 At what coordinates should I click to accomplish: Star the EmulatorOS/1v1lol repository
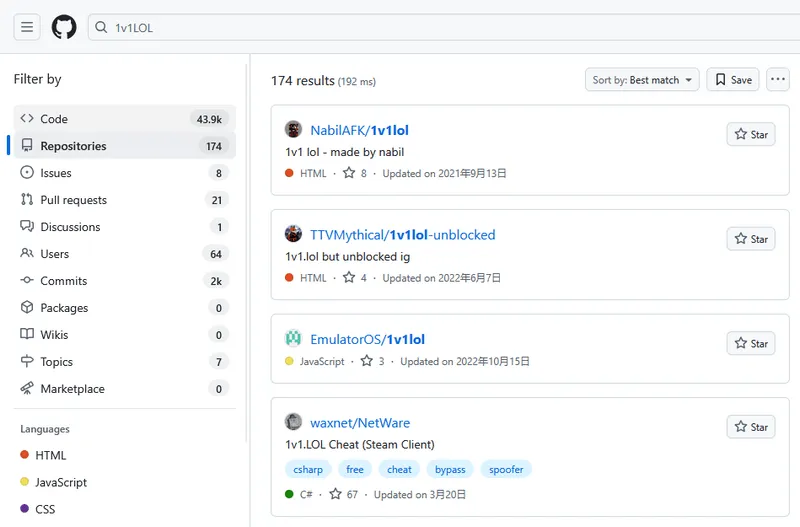750,343
